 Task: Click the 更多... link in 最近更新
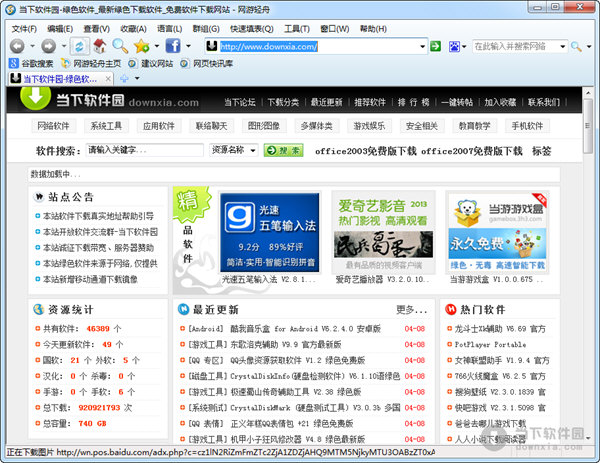pos(411,310)
